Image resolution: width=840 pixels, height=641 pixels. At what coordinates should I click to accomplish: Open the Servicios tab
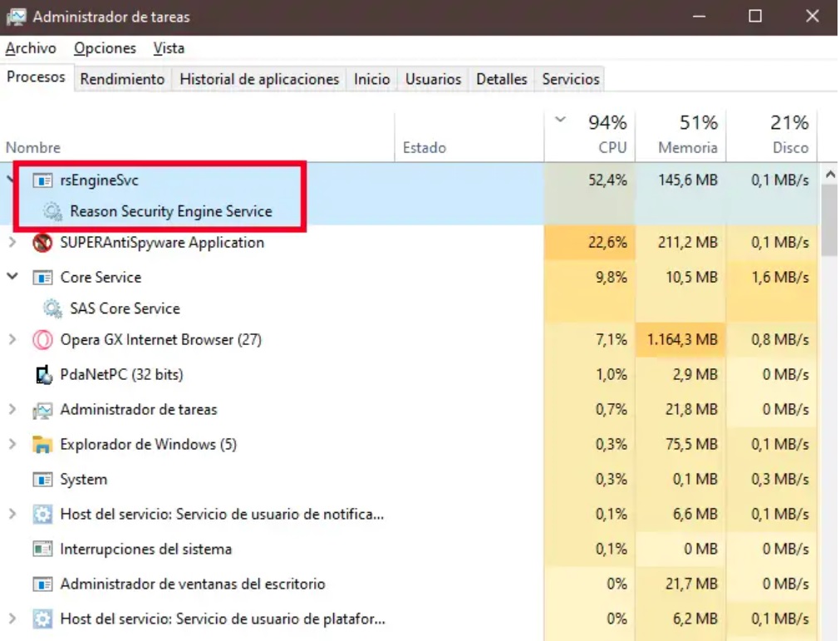click(571, 79)
